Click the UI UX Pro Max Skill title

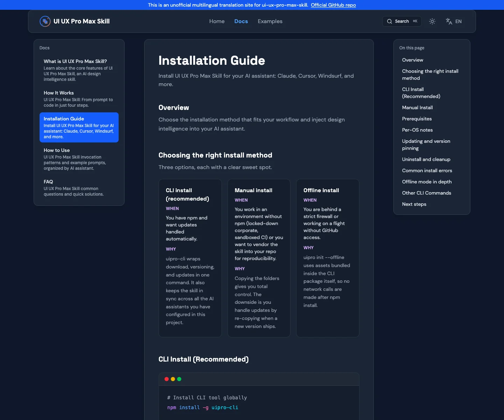82,21
